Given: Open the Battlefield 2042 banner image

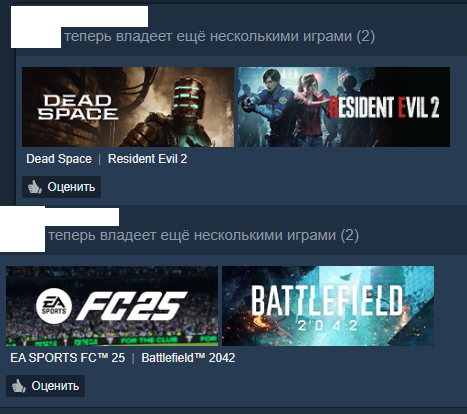Looking at the screenshot, I should tap(328, 306).
